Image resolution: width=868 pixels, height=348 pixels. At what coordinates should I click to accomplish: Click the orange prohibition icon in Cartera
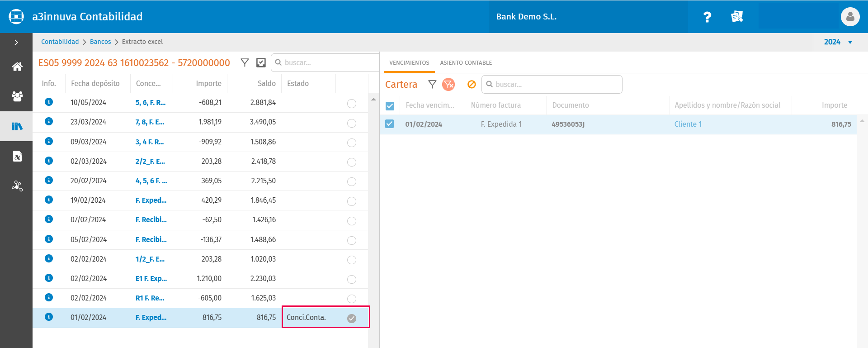click(472, 84)
